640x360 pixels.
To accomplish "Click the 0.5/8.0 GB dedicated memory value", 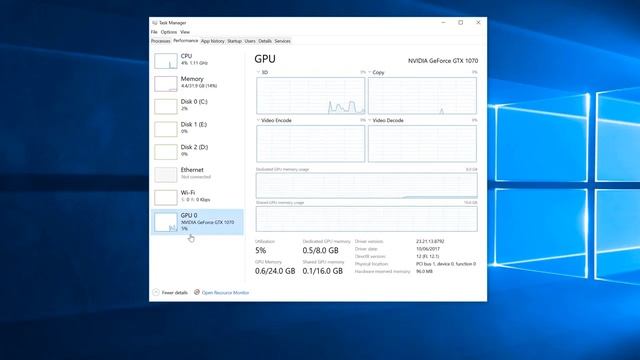I will (x=320, y=250).
